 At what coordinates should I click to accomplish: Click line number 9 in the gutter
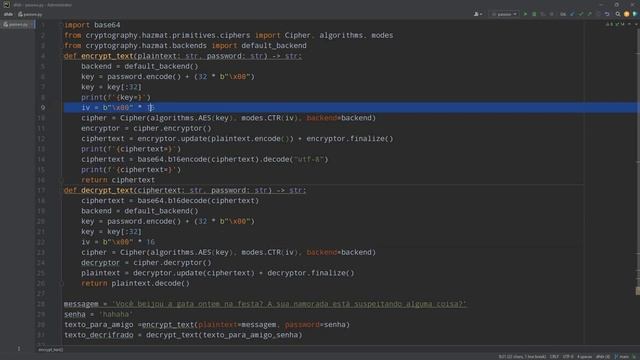[x=43, y=108]
